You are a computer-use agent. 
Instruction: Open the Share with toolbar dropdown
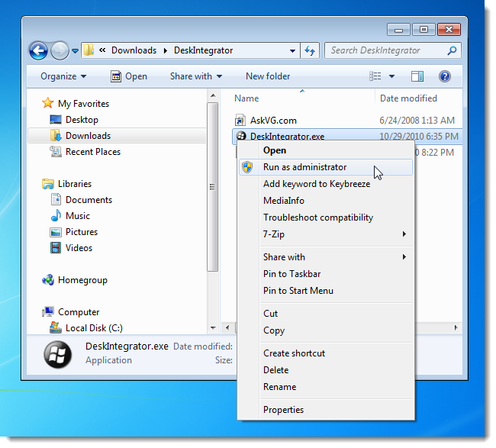(196, 76)
